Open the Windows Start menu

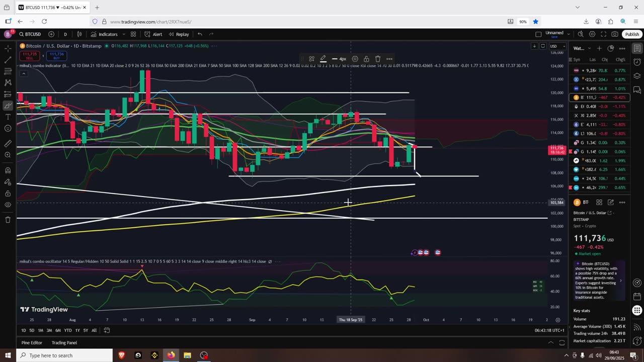(8, 355)
